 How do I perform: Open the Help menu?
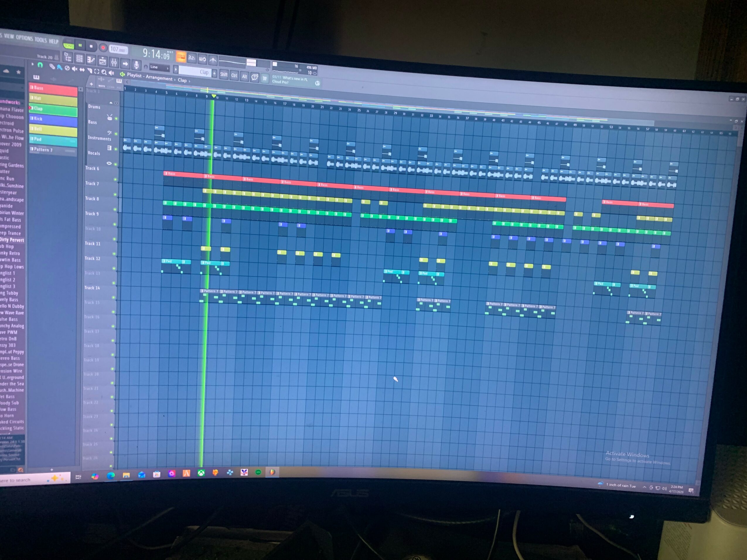click(53, 41)
